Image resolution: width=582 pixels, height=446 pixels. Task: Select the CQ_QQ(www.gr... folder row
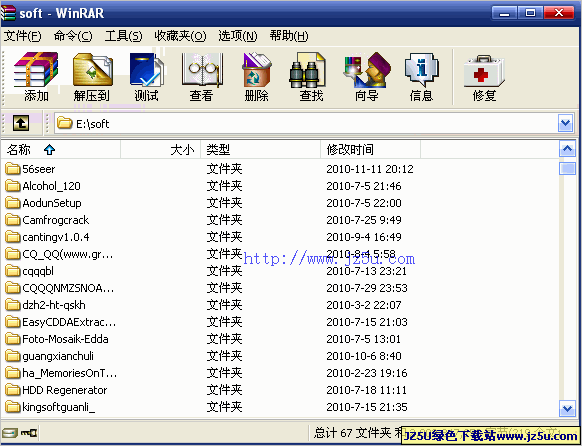tap(280, 254)
